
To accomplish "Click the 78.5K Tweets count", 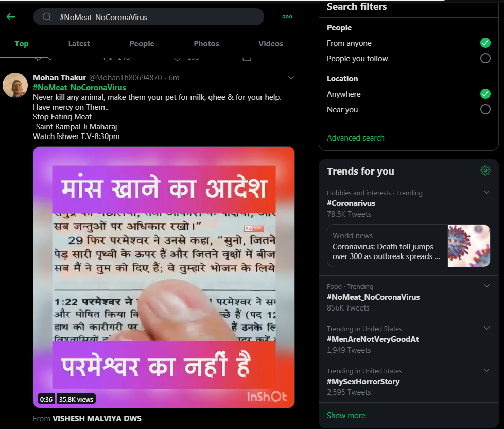I will tap(349, 214).
